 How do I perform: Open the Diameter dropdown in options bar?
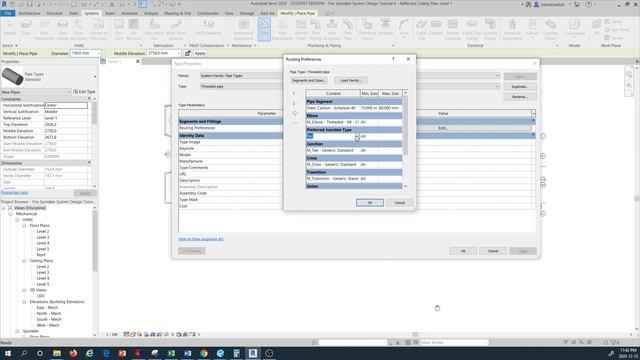click(x=98, y=53)
